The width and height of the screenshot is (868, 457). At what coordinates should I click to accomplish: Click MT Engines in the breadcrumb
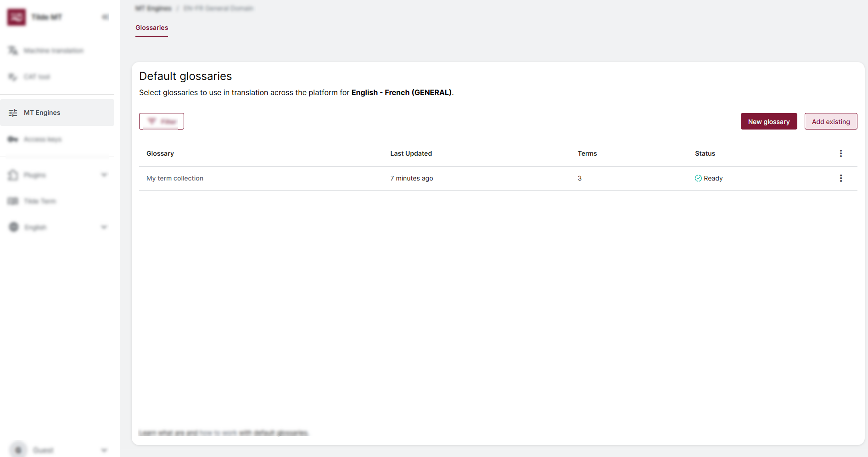[x=153, y=8]
